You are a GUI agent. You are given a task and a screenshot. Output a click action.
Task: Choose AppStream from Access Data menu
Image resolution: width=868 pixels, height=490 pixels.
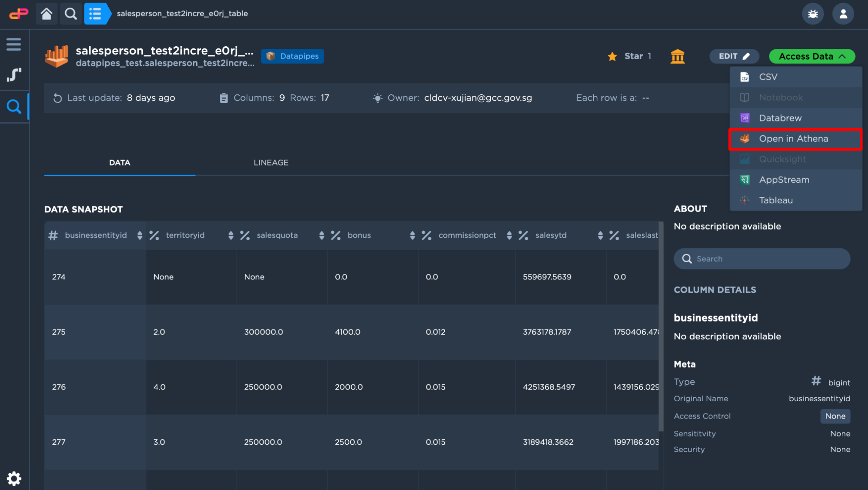[x=796, y=180]
